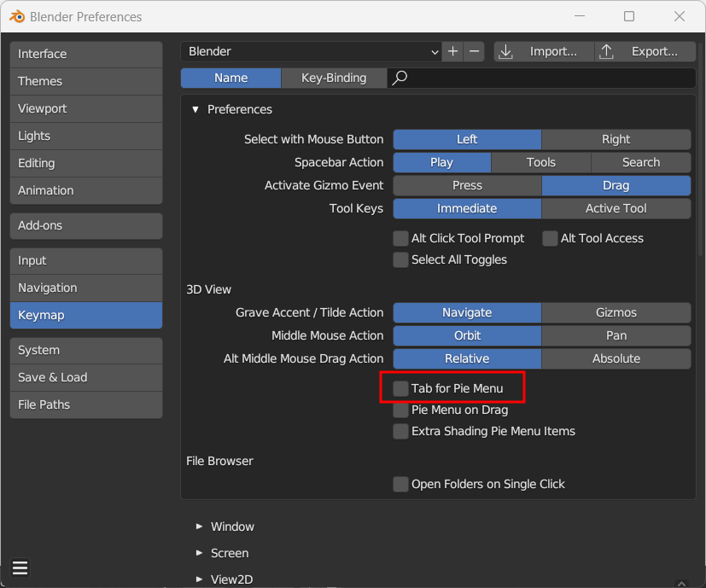The image size is (706, 588).
Task: Set Spacebar Action to Play
Action: click(x=441, y=162)
